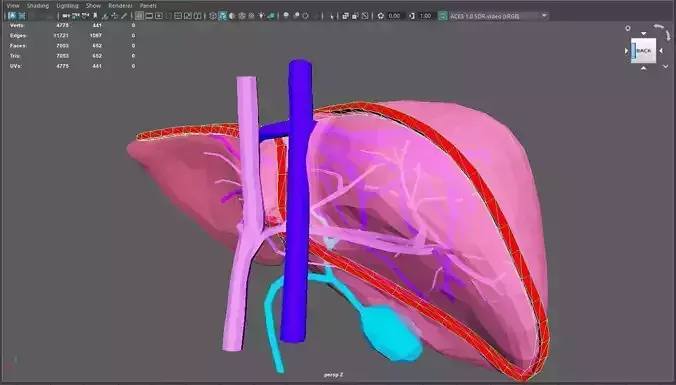Click the Bookmarks icon in the toolbar
The image size is (676, 385).
coord(95,16)
